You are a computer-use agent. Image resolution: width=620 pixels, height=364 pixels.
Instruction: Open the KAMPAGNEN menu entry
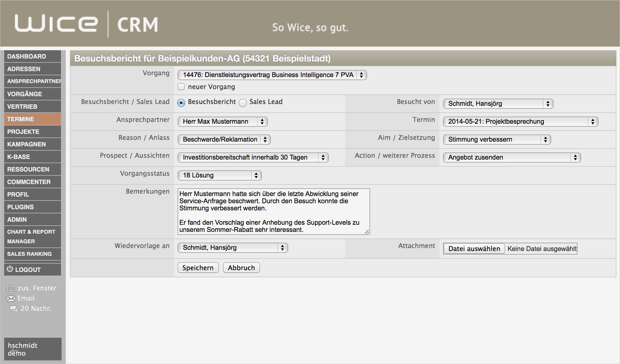pyautogui.click(x=32, y=144)
